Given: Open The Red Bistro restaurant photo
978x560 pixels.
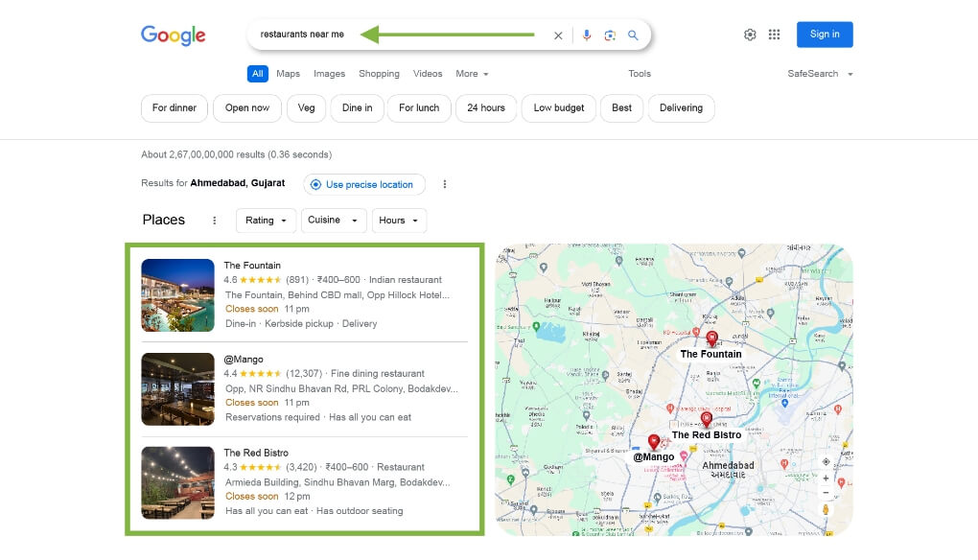Looking at the screenshot, I should (177, 482).
